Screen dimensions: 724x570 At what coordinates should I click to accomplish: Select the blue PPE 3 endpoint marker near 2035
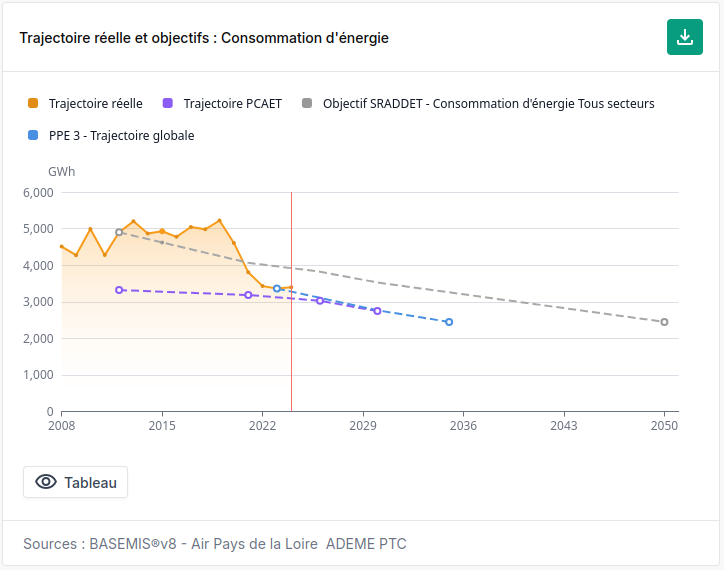tap(449, 322)
